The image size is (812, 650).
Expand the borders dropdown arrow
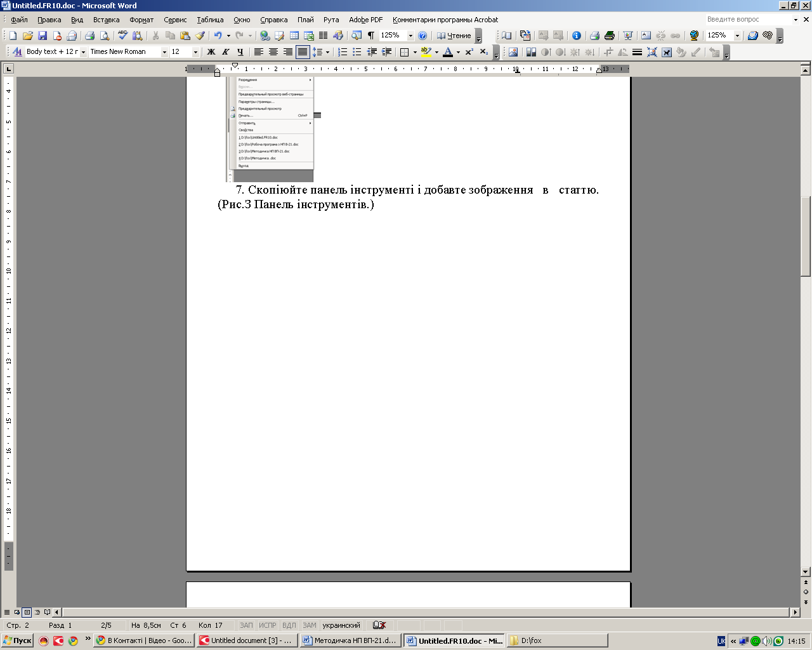pyautogui.click(x=415, y=52)
